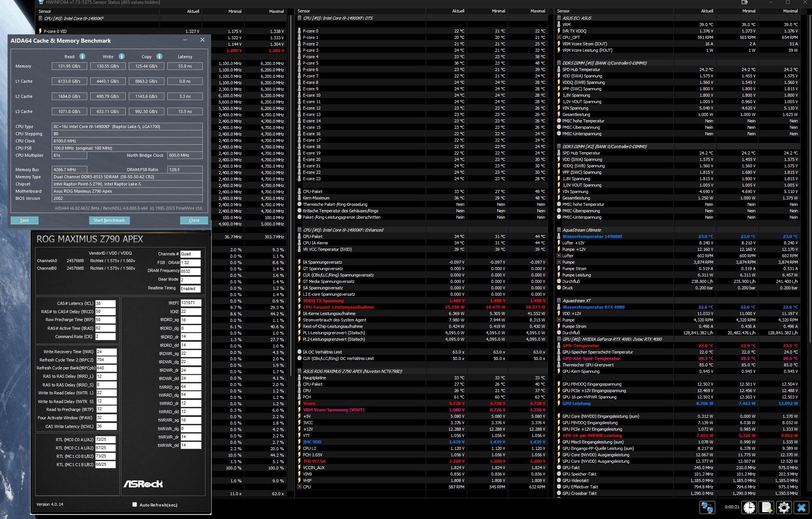Screen dimensions: 812x519
Task: Click the Channels # Quad field
Action: click(190, 254)
